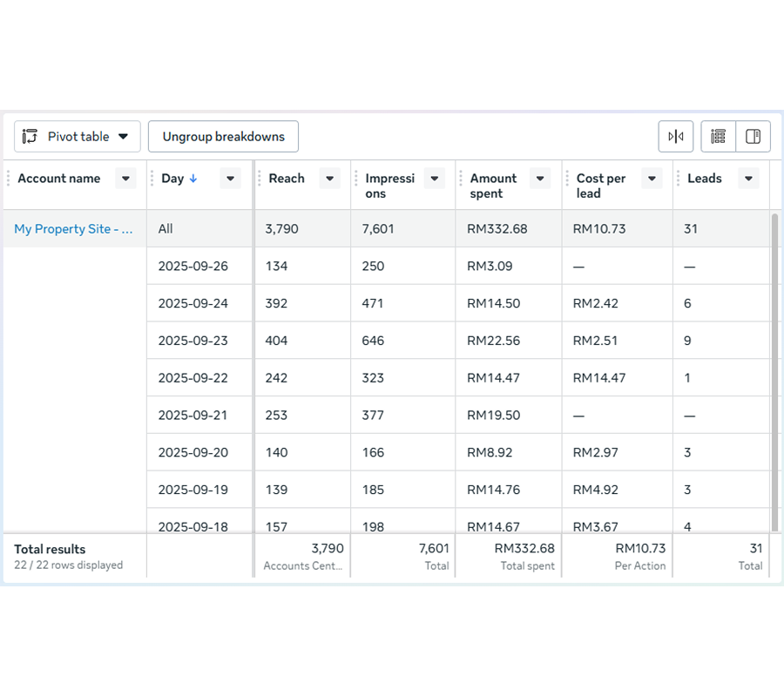The height and width of the screenshot is (697, 784).
Task: Open the My Property Site account link
Action: (72, 228)
